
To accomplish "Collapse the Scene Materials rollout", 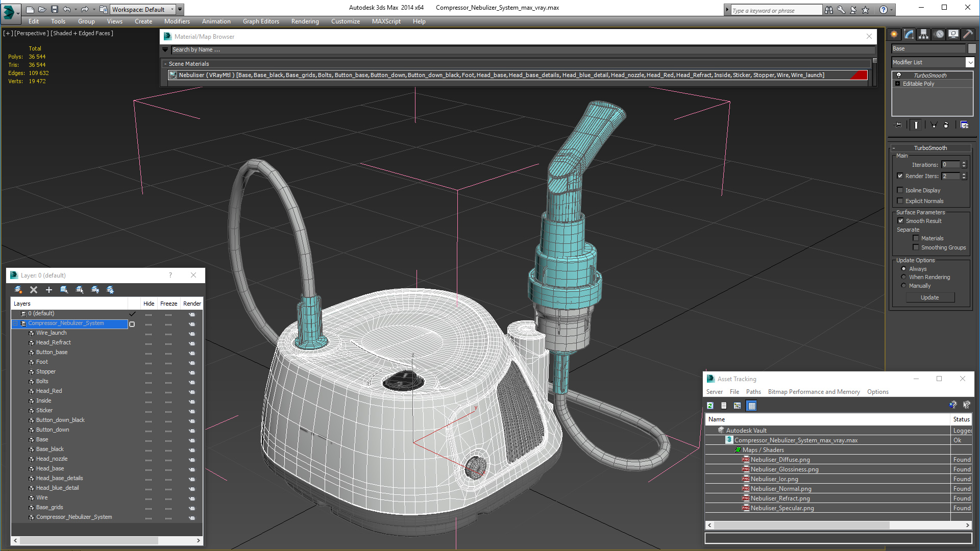I will pyautogui.click(x=165, y=64).
